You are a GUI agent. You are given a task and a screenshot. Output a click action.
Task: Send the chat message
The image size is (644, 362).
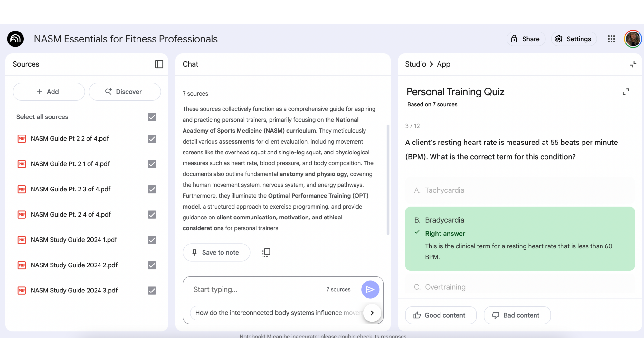(370, 289)
